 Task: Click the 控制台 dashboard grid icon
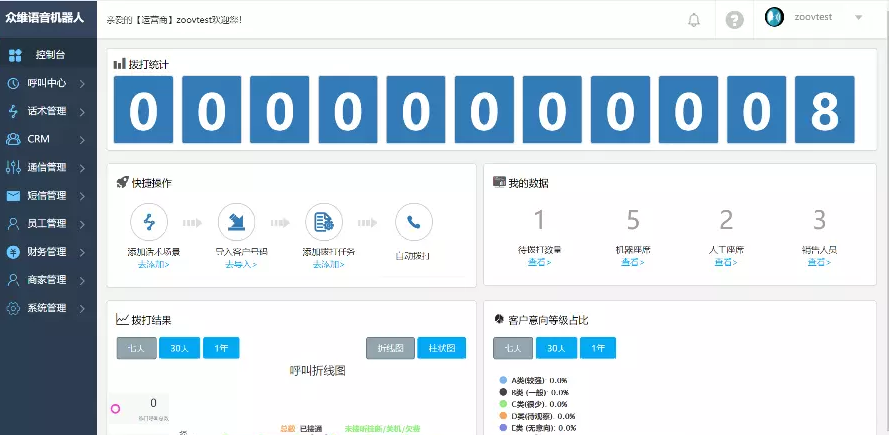[x=15, y=55]
